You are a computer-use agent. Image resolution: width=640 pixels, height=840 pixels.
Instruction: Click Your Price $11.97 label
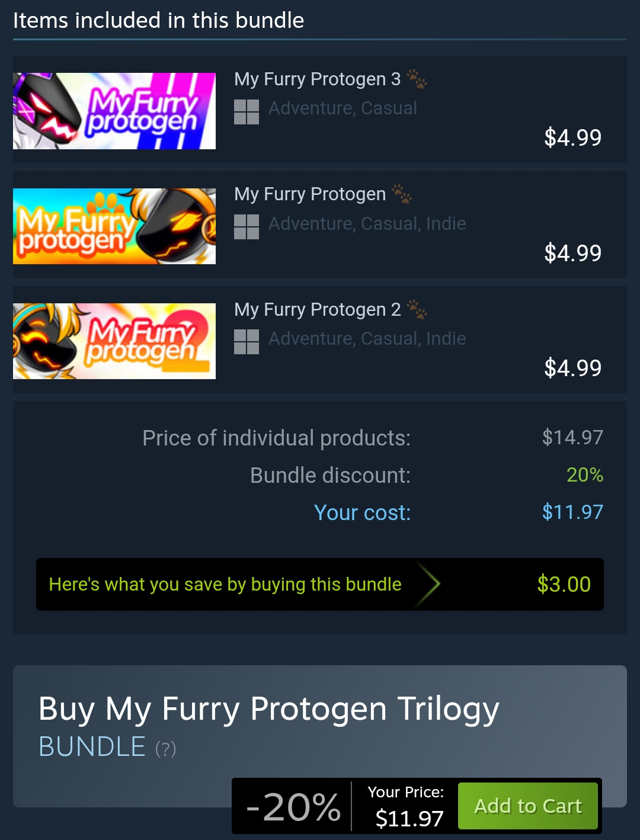tap(407, 806)
